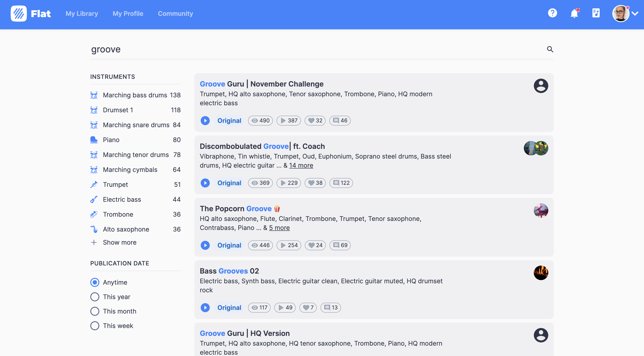Play Groove Guru November Challenge
644x356 pixels.
click(x=205, y=120)
